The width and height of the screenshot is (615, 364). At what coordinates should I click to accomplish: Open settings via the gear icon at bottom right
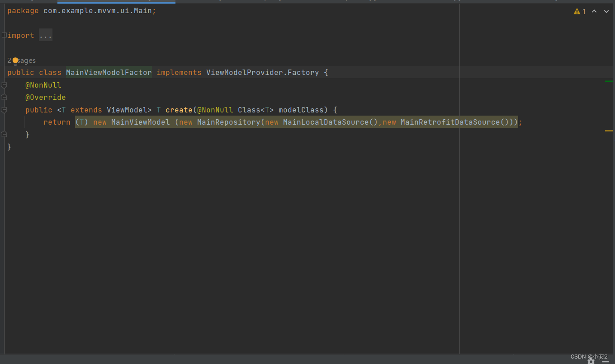[x=591, y=361]
